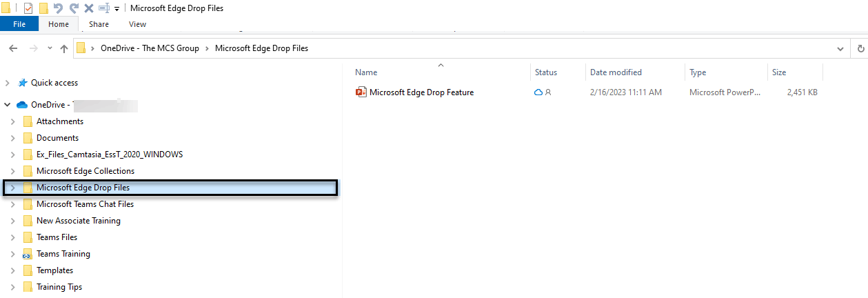This screenshot has height=298, width=868.
Task: Switch to the View ribbon tab
Action: [x=137, y=24]
